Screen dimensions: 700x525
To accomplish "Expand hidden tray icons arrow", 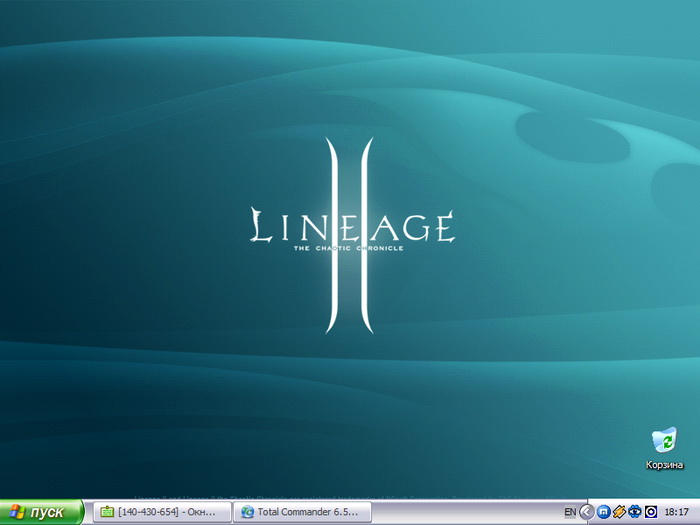I will point(587,512).
